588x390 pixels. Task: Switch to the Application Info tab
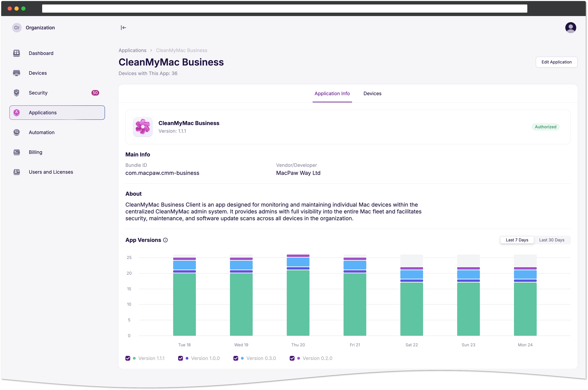click(x=332, y=93)
